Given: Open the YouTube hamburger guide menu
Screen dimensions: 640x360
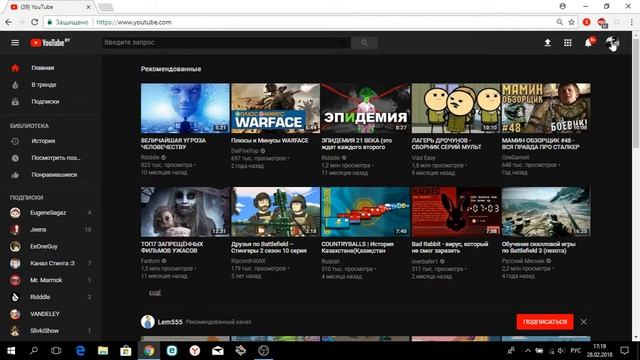Looking at the screenshot, I should (x=15, y=43).
